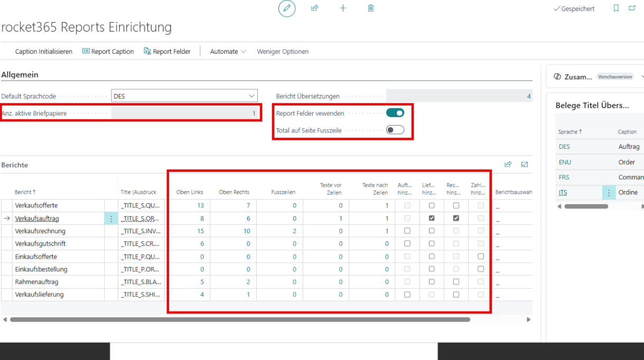Open Verkaufsauftrag report link
Screen dimensions: 644x360
36,218
